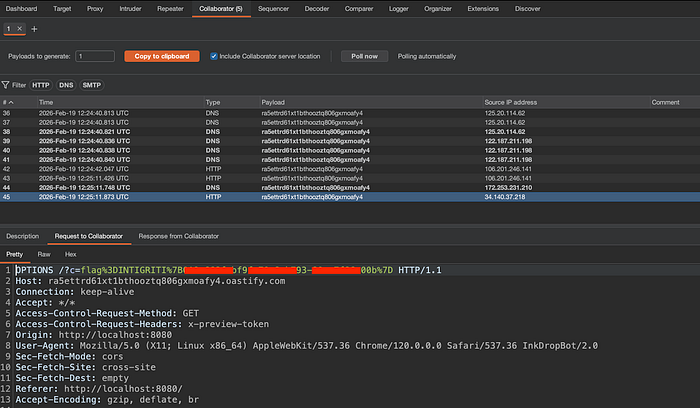The width and height of the screenshot is (700, 408).
Task: Open the Description tab
Action: click(23, 236)
